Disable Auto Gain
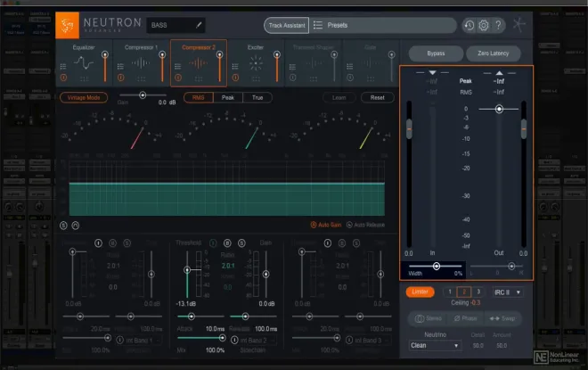Screen dimensions: 588x370 pyautogui.click(x=326, y=225)
